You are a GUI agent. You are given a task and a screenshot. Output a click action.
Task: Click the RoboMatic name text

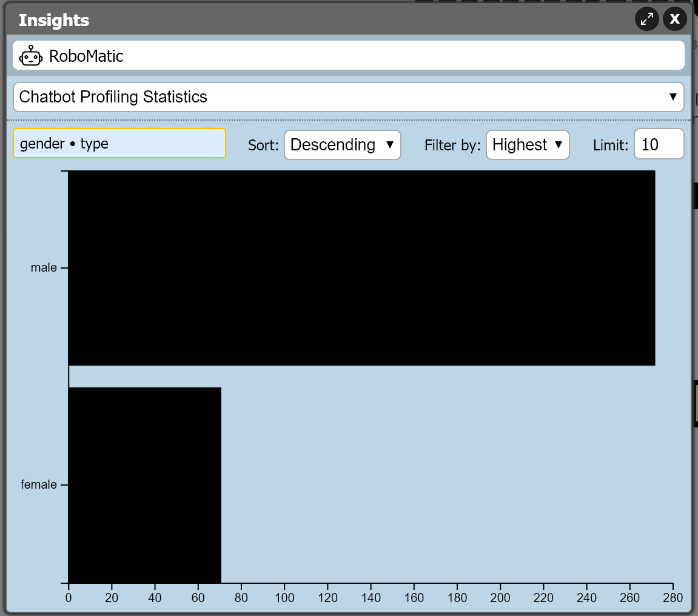(86, 56)
